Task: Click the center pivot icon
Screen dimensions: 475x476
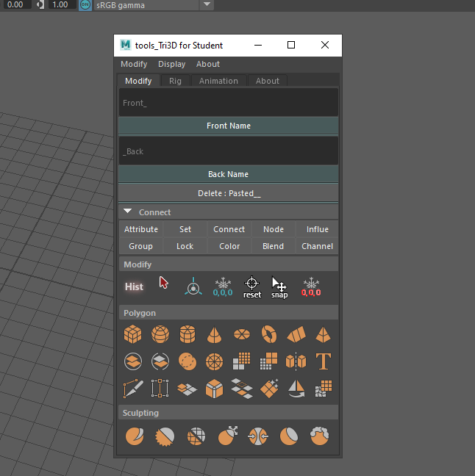Action: pyautogui.click(x=193, y=286)
